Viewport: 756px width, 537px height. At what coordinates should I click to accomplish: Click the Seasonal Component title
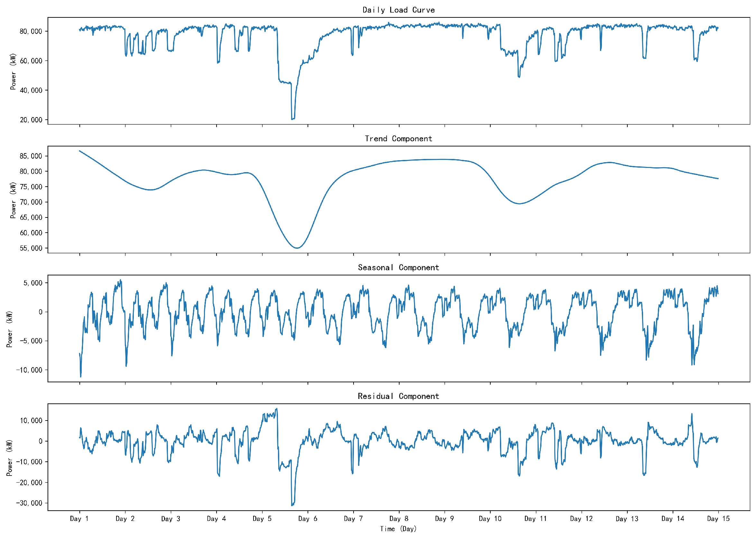(398, 267)
